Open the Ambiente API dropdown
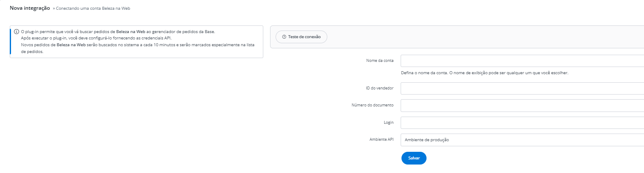The height and width of the screenshot is (173, 644). coord(521,140)
